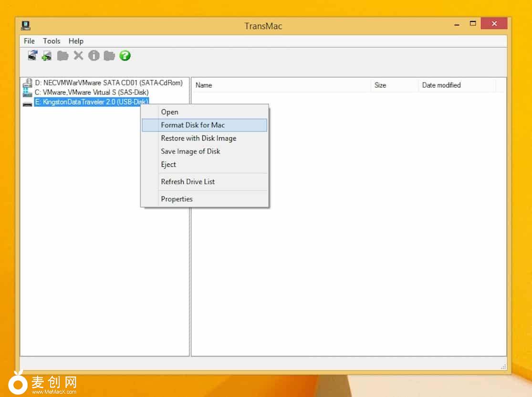The image size is (532, 397).
Task: Click the TransMac app icon in title bar
Action: click(x=26, y=26)
